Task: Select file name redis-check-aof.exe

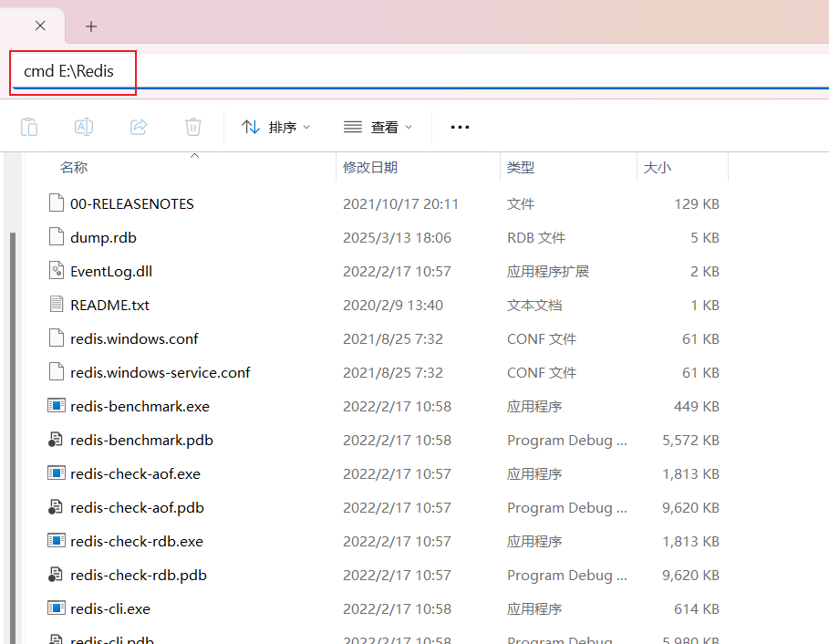Action: point(135,473)
